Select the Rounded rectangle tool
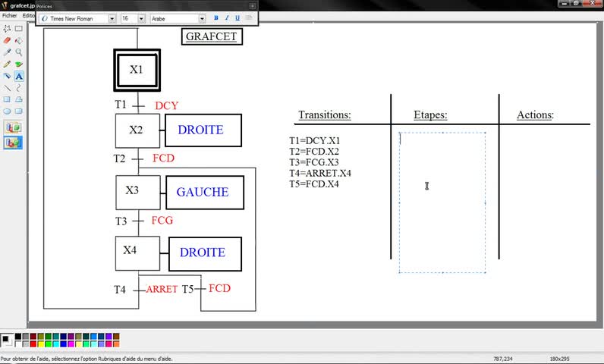The width and height of the screenshot is (604, 364). [x=18, y=111]
